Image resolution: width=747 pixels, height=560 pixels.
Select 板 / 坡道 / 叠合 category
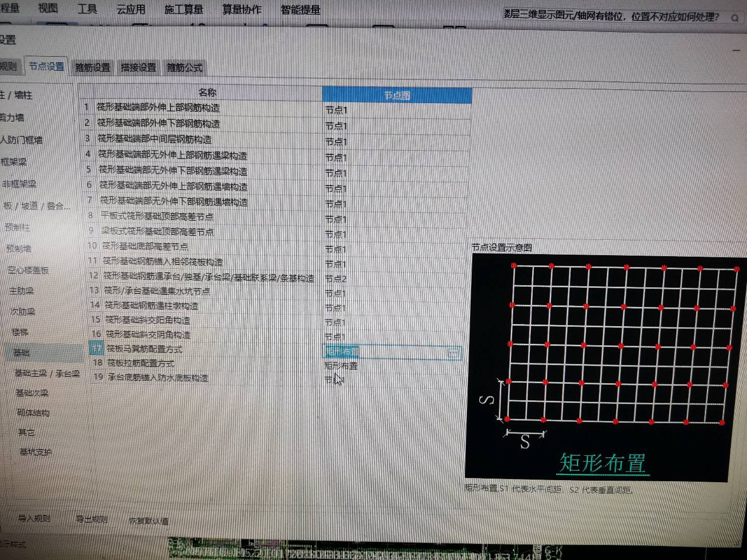click(37, 206)
